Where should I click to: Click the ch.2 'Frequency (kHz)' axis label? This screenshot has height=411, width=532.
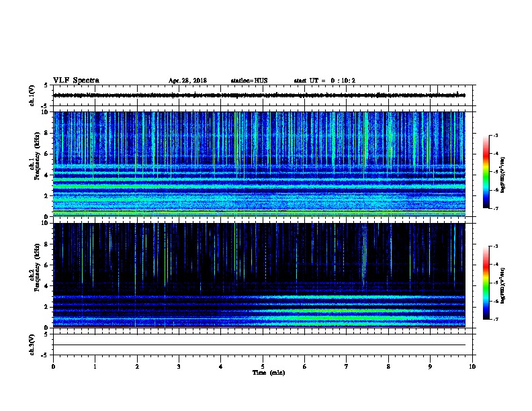click(x=37, y=267)
